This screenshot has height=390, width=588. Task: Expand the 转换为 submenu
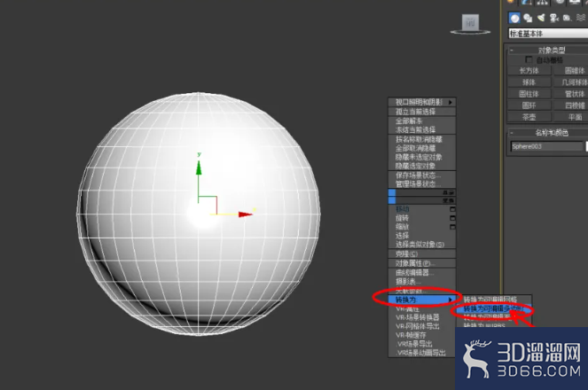pos(422,300)
